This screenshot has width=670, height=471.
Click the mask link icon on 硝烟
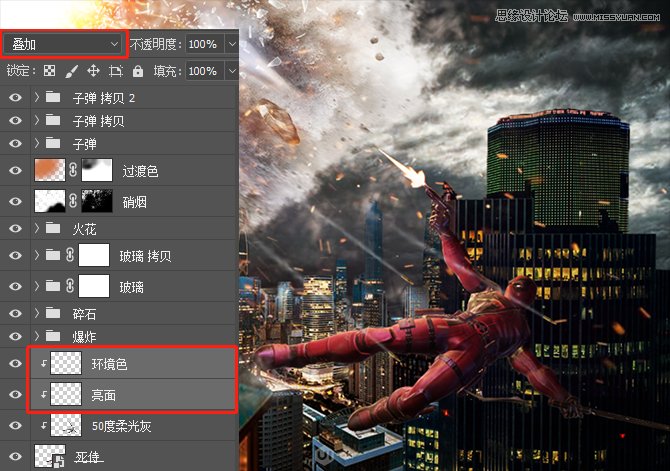pyautogui.click(x=73, y=201)
